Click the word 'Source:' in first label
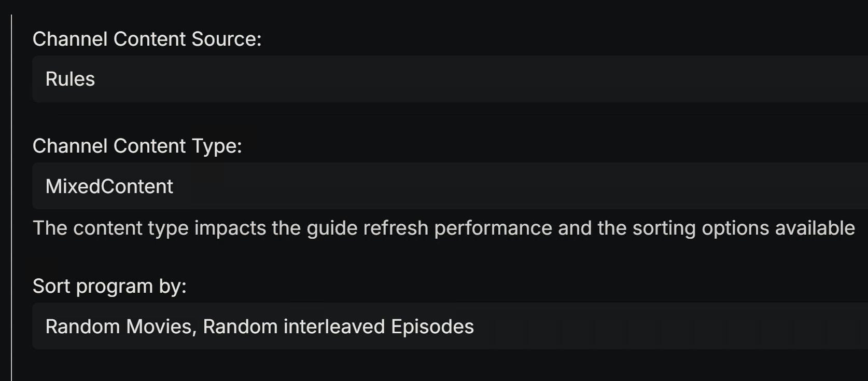 pos(226,39)
